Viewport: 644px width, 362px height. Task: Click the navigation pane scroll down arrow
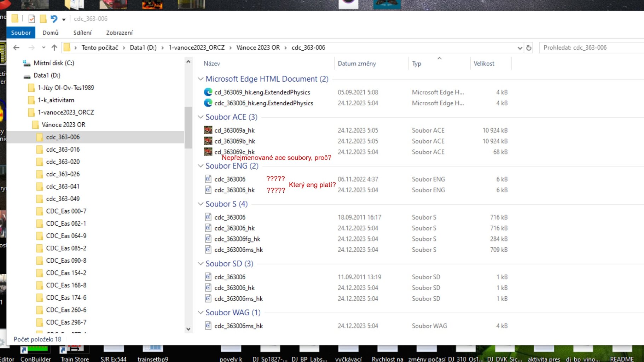188,329
